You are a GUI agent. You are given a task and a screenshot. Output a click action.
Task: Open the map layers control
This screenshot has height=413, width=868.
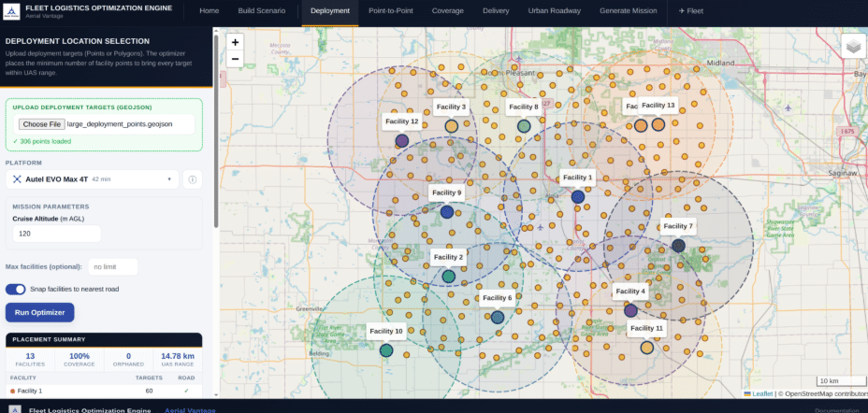(x=852, y=47)
